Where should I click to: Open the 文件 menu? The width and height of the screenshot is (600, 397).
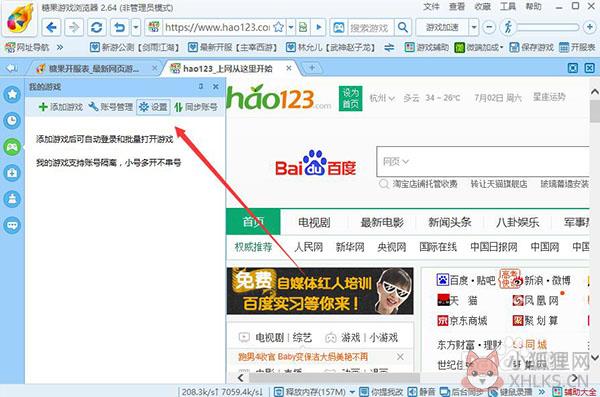point(431,7)
